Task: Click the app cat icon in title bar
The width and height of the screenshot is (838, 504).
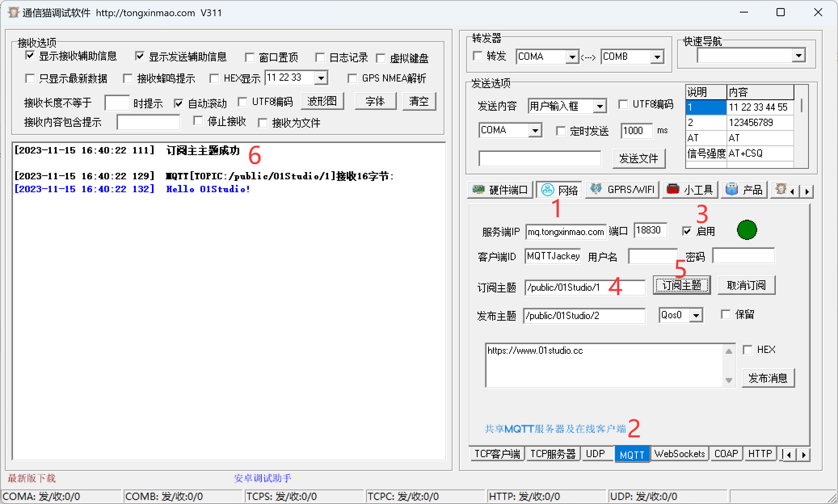Action: click(13, 13)
